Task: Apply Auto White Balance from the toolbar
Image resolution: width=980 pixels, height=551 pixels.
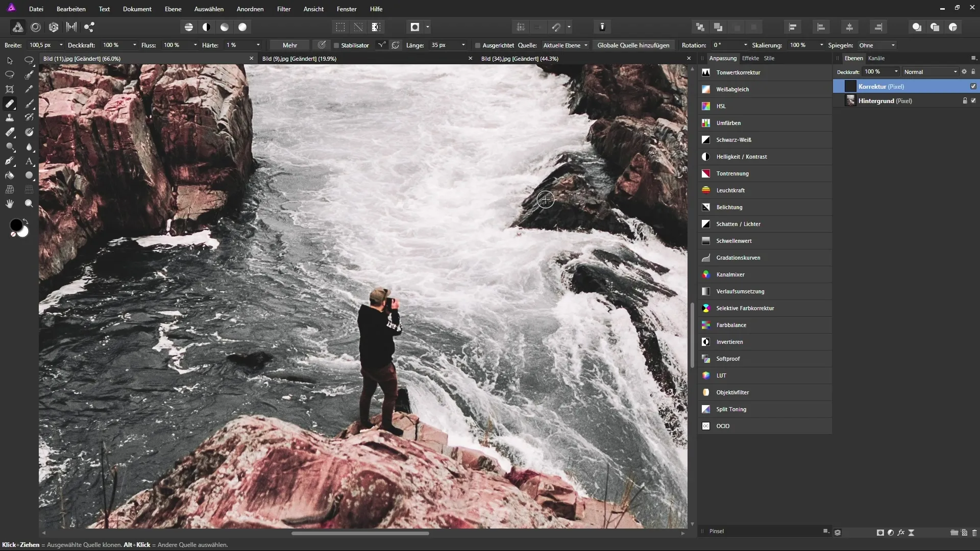Action: coord(242,27)
